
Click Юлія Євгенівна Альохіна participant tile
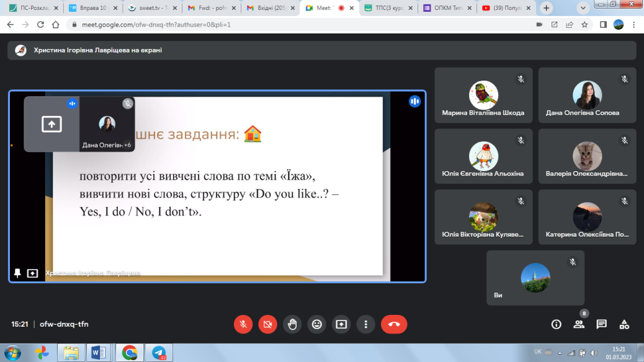tap(483, 156)
